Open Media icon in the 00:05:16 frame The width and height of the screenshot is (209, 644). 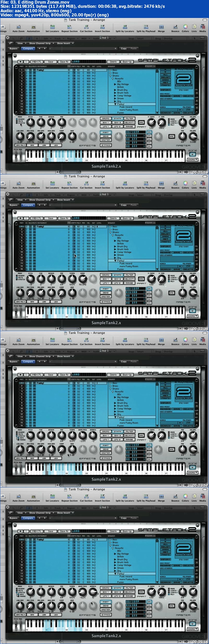pyautogui.click(x=202, y=496)
